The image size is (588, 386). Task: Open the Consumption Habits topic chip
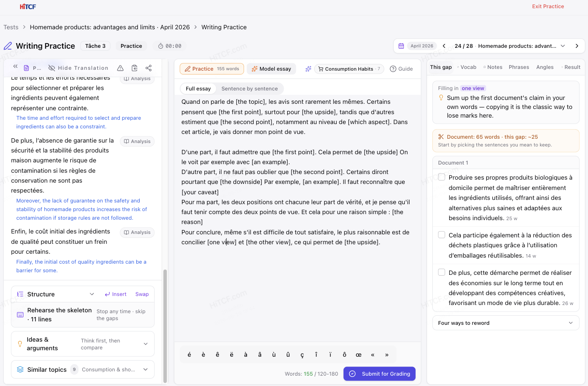point(349,69)
